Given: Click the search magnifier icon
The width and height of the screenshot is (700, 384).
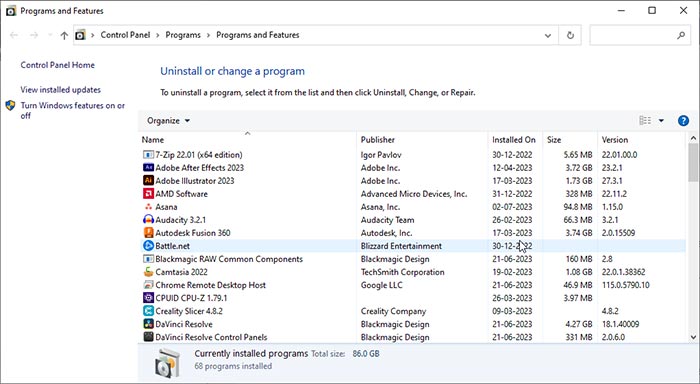Looking at the screenshot, I should [x=681, y=35].
